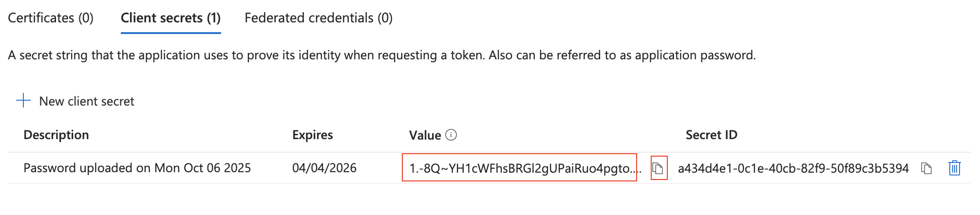Click the plus icon for new secret
Screen dimensions: 980x215
pos(23,101)
